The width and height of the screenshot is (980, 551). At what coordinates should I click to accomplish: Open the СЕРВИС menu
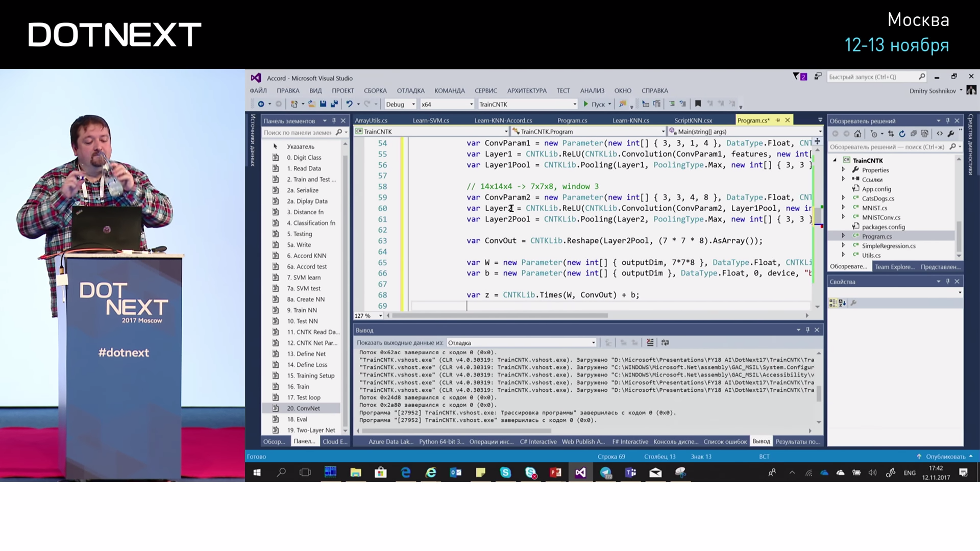point(485,91)
